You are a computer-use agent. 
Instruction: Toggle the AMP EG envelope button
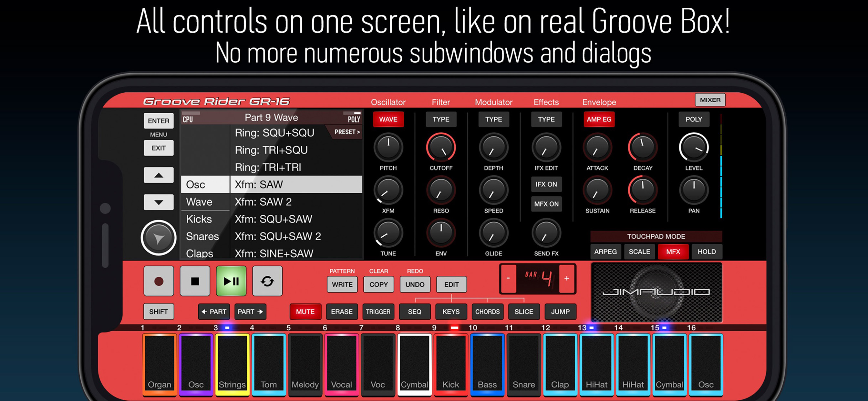[x=599, y=119]
